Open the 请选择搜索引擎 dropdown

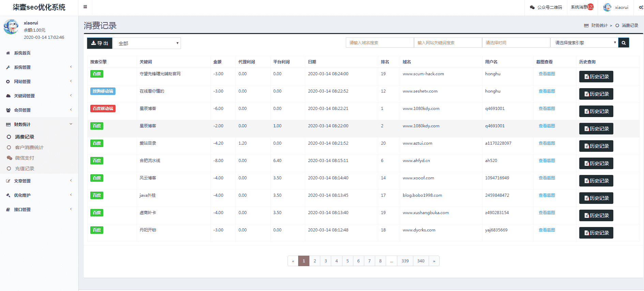pyautogui.click(x=584, y=43)
